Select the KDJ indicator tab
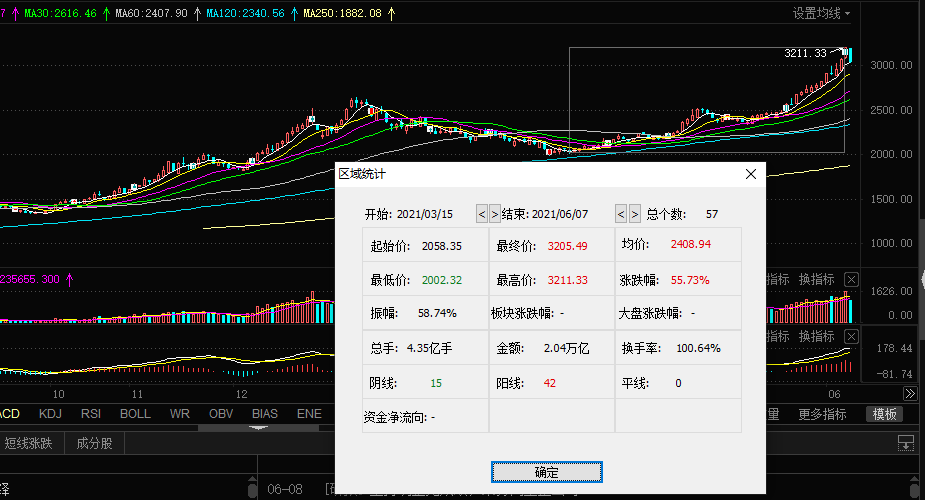Image resolution: width=925 pixels, height=500 pixels. (x=50, y=414)
